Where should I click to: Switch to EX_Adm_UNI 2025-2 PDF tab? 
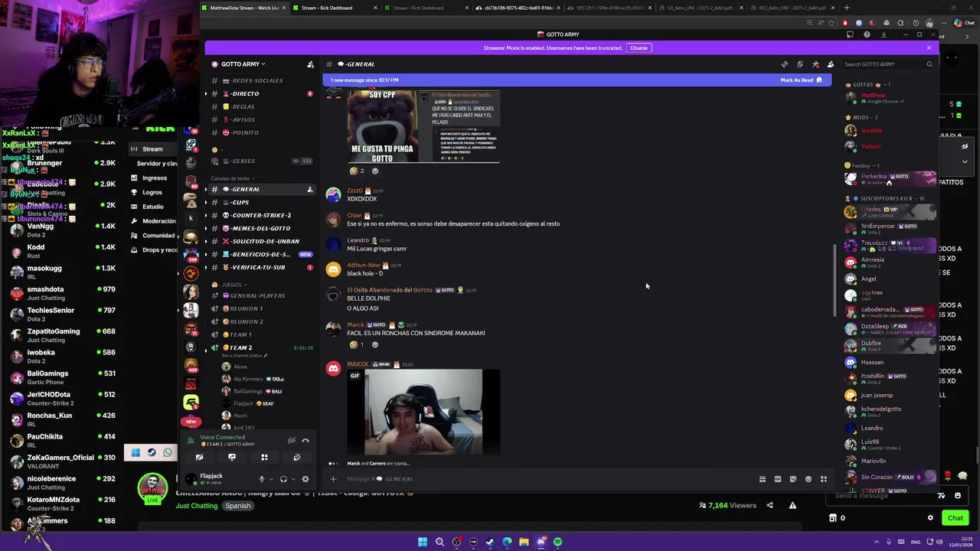pos(703,8)
